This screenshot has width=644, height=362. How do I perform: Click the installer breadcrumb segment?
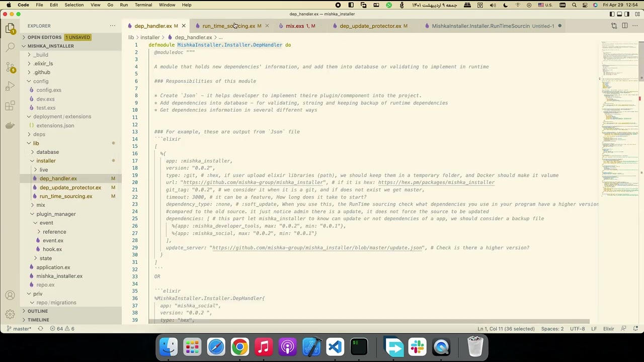click(150, 37)
